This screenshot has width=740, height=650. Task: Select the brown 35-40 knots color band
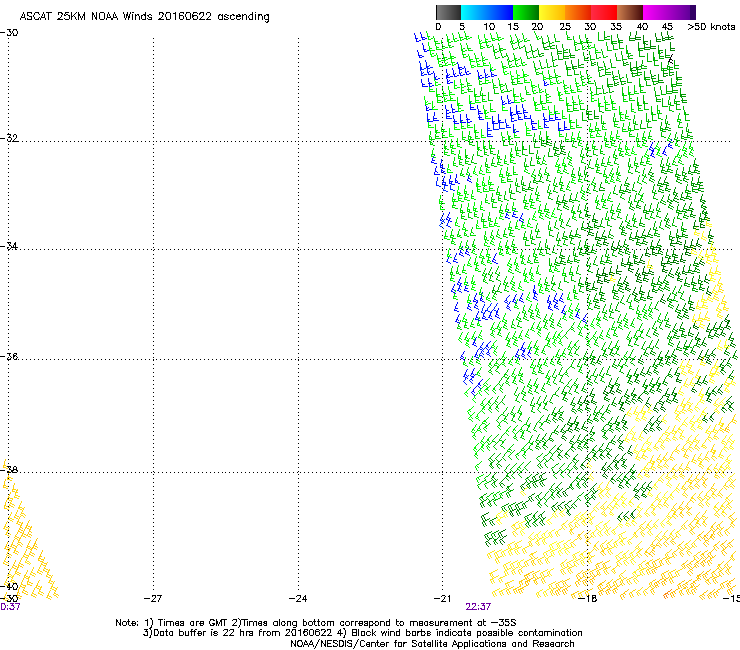pos(630,12)
